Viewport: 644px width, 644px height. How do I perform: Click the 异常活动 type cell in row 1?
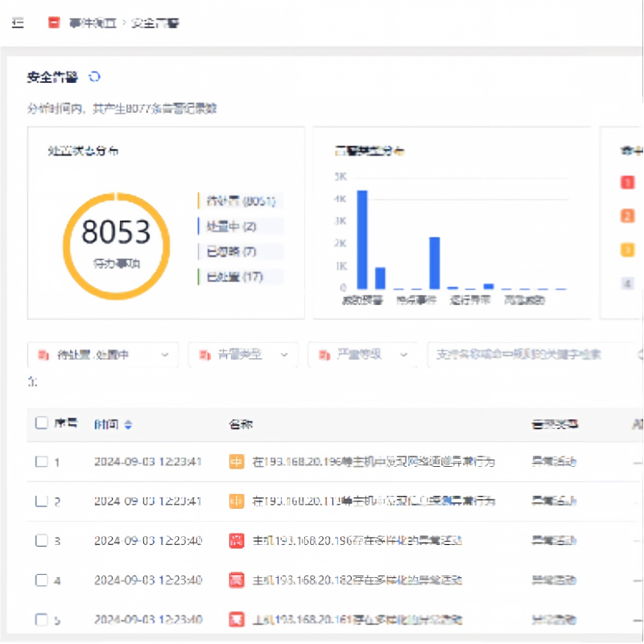click(x=554, y=461)
